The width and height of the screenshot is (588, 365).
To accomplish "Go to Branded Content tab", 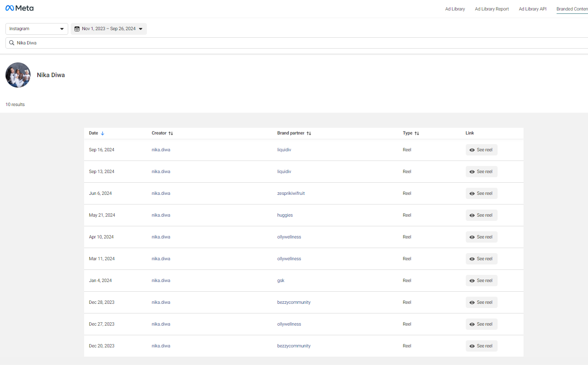I will (572, 9).
